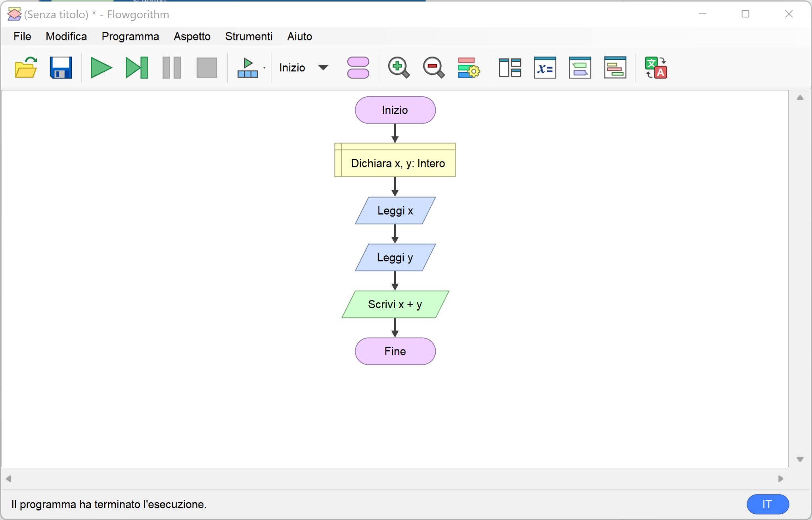Viewport: 812px width, 520px height.
Task: Expand the Inizio function dropdown
Action: click(x=323, y=68)
